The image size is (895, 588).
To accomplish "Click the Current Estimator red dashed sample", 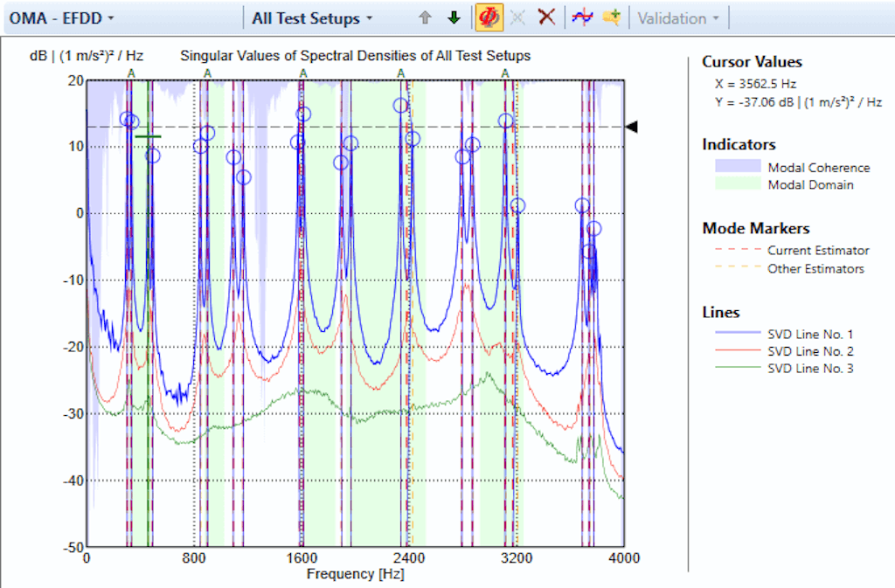I will pos(738,249).
